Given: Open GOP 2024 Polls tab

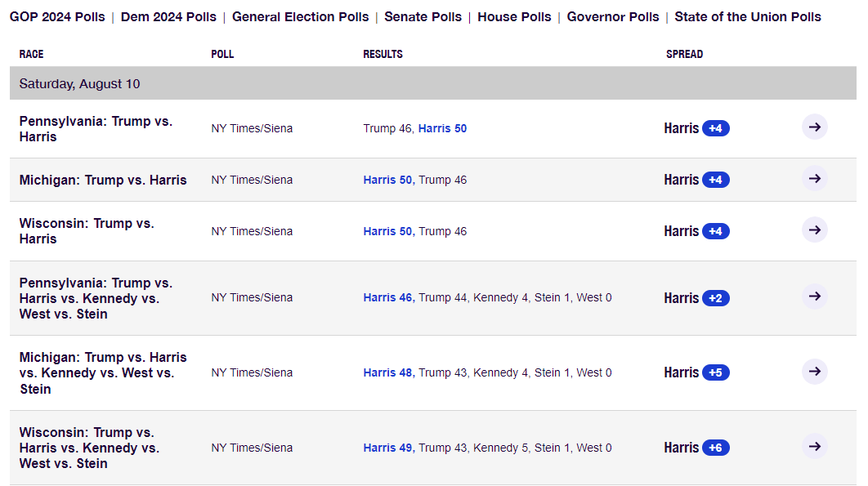Looking at the screenshot, I should (57, 16).
